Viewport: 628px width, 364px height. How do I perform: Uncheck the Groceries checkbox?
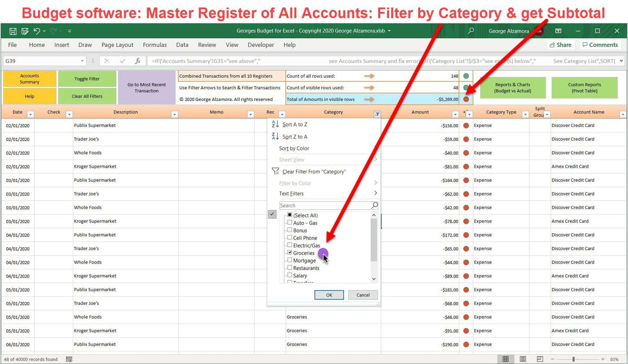coord(289,253)
